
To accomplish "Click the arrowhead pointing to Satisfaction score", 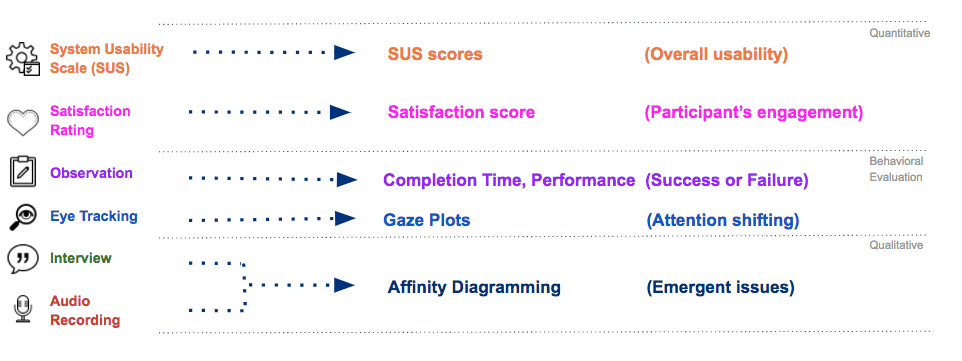I will [340, 112].
